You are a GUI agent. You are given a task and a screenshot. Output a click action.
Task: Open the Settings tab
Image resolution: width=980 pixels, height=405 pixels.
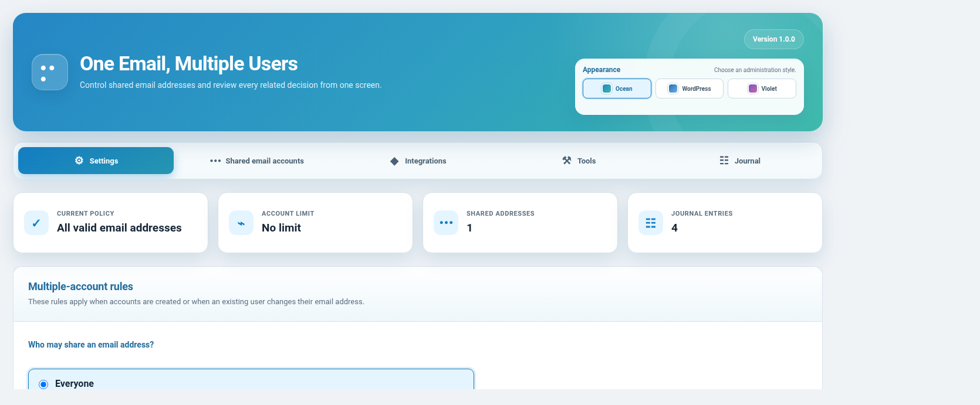[x=96, y=161]
